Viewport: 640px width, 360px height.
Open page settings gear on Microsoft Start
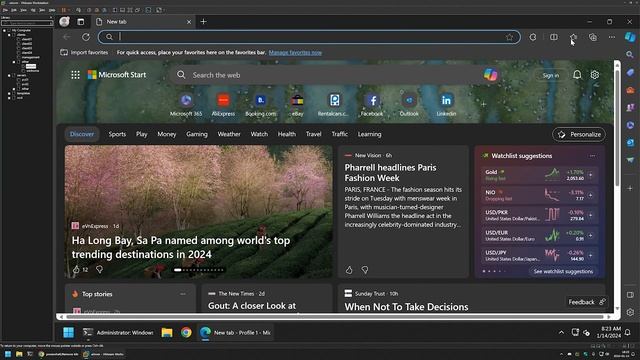click(x=595, y=75)
